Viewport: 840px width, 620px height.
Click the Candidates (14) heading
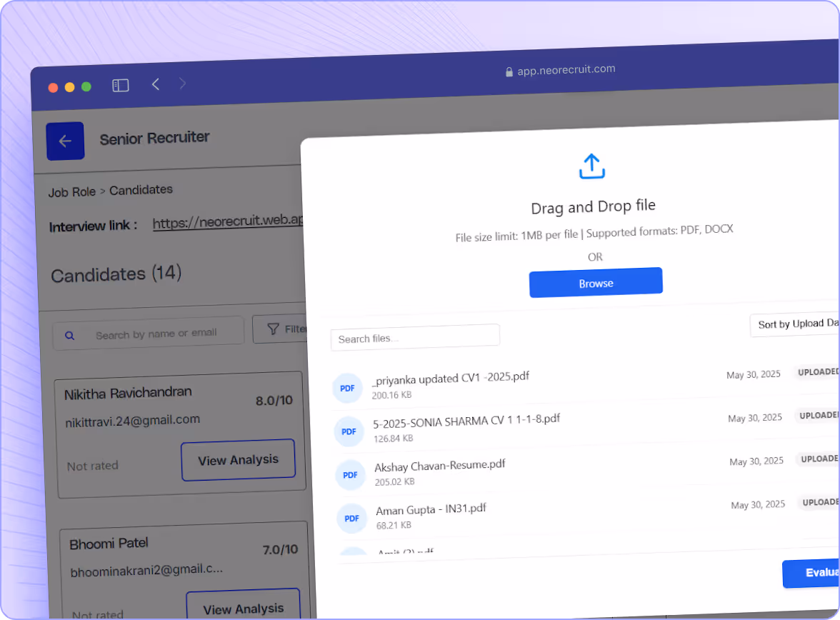(116, 274)
